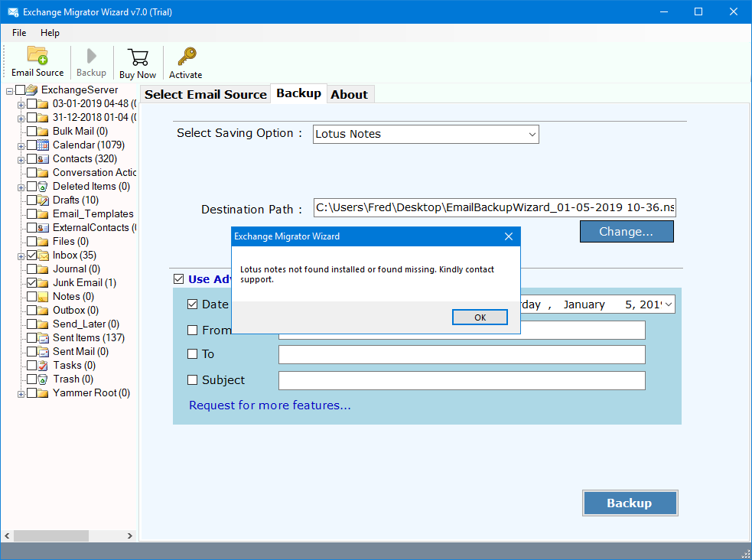The height and width of the screenshot is (560, 752).
Task: Select the Deleted Items recycle icon
Action: 43,187
